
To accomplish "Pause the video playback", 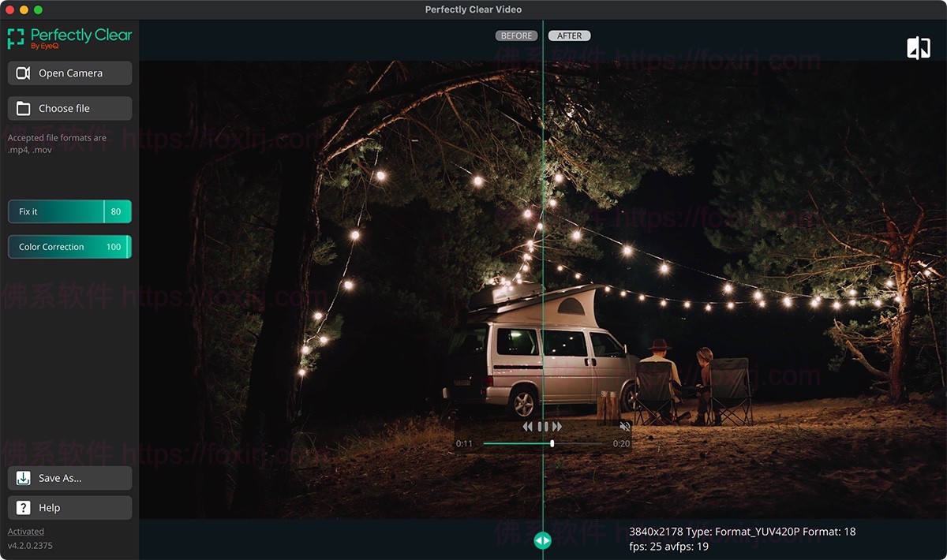I will (x=542, y=427).
